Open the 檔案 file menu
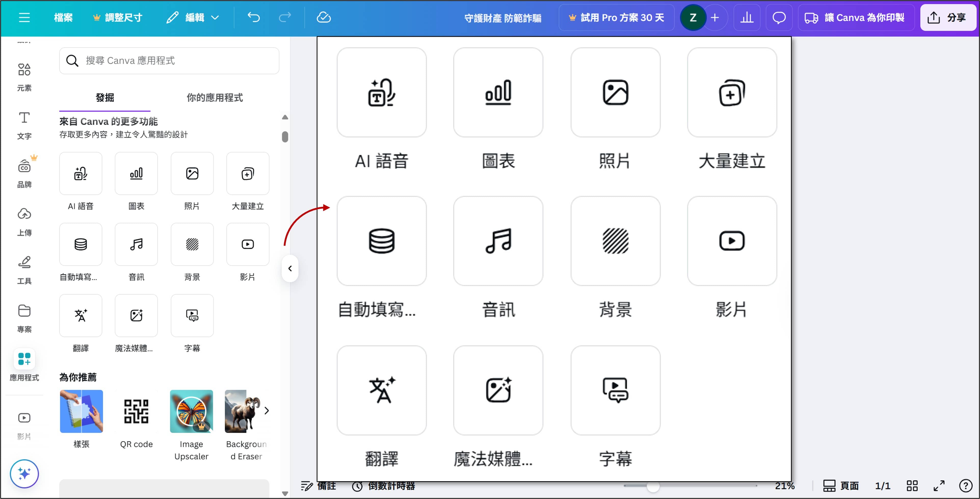980x499 pixels. 63,18
